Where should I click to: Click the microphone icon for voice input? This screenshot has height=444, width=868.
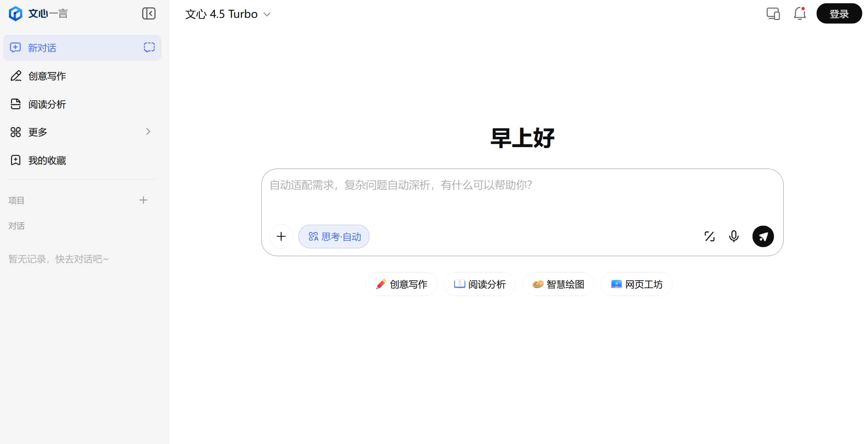point(734,236)
